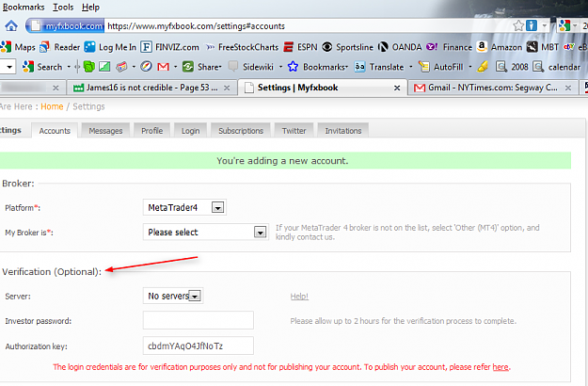The image size is (588, 386).
Task: Open the Bookmarks menu
Action: pos(24,8)
